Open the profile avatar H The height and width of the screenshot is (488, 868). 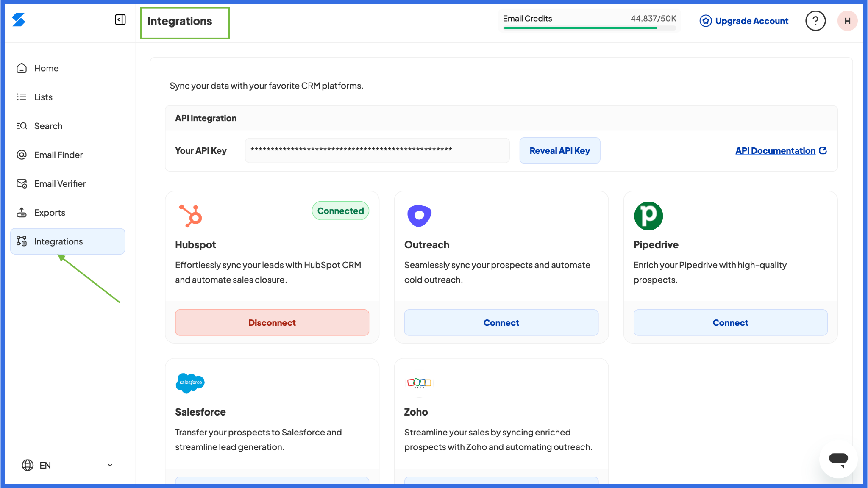point(847,21)
